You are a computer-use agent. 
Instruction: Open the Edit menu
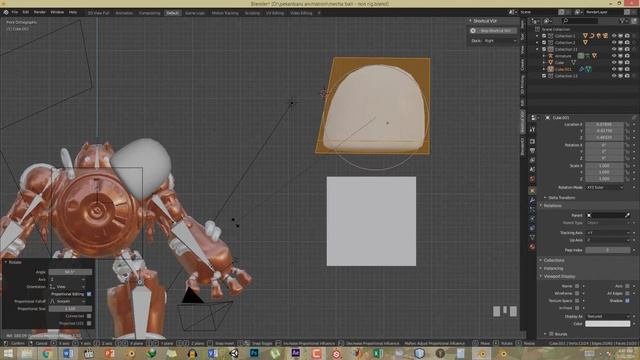[26, 12]
